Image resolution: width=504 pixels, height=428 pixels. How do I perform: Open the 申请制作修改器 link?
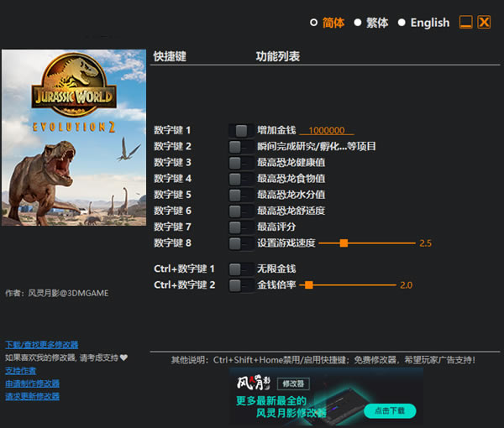coord(32,384)
